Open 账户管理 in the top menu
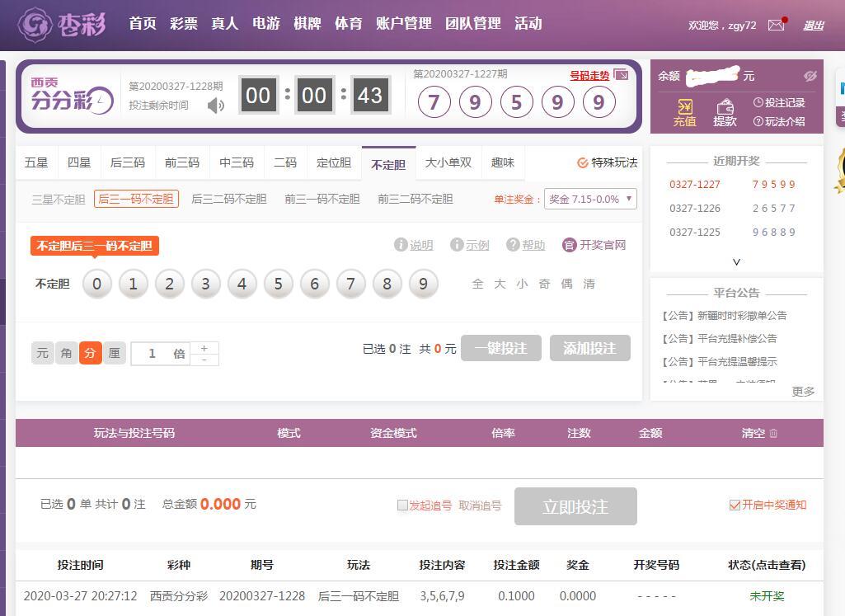 tap(403, 23)
